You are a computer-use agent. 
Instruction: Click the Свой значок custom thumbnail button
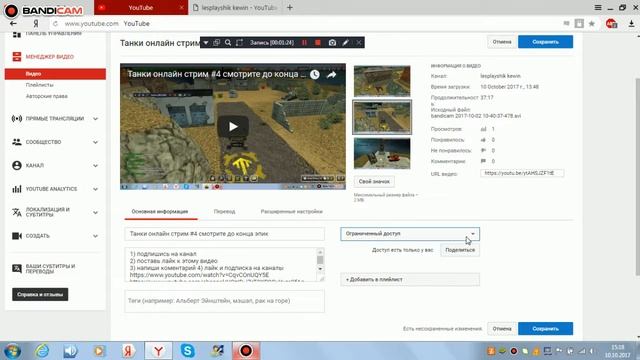(x=374, y=182)
